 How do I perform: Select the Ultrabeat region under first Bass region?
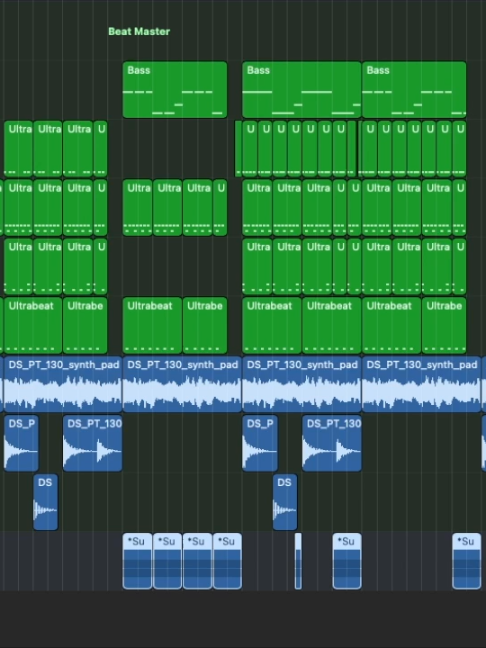152,325
